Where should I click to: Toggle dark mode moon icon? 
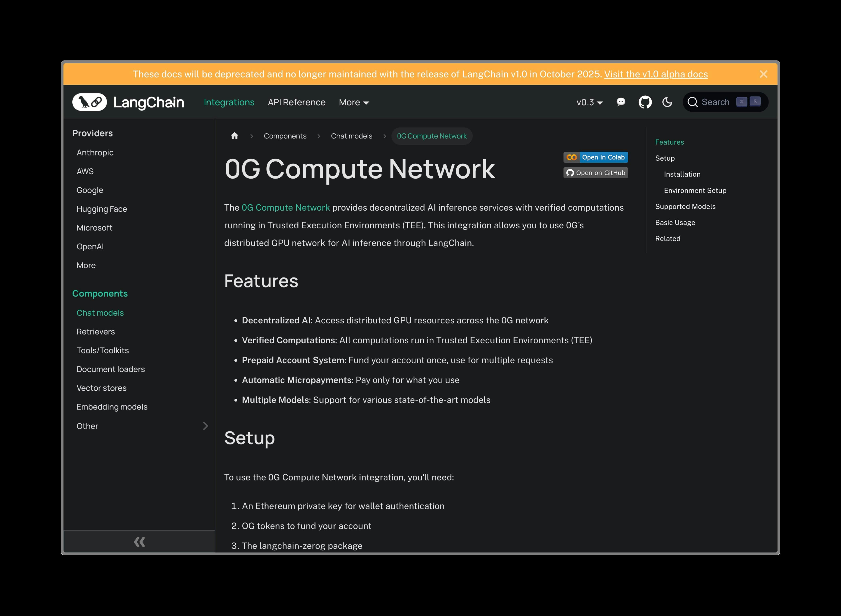coord(667,102)
